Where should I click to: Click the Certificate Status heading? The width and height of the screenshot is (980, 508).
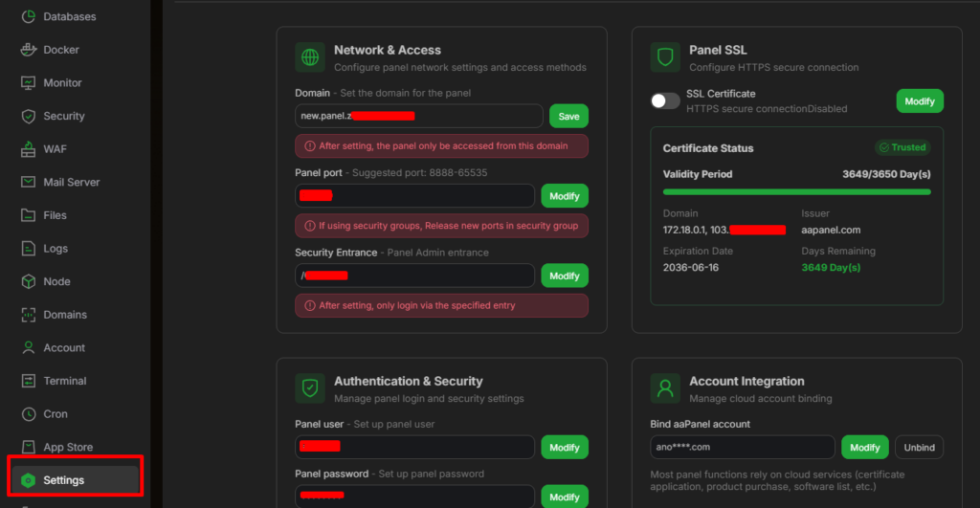[x=708, y=148]
